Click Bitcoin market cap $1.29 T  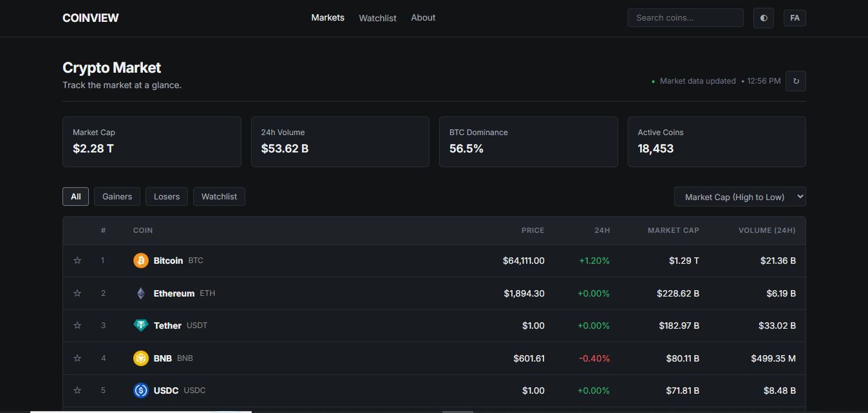pos(684,261)
